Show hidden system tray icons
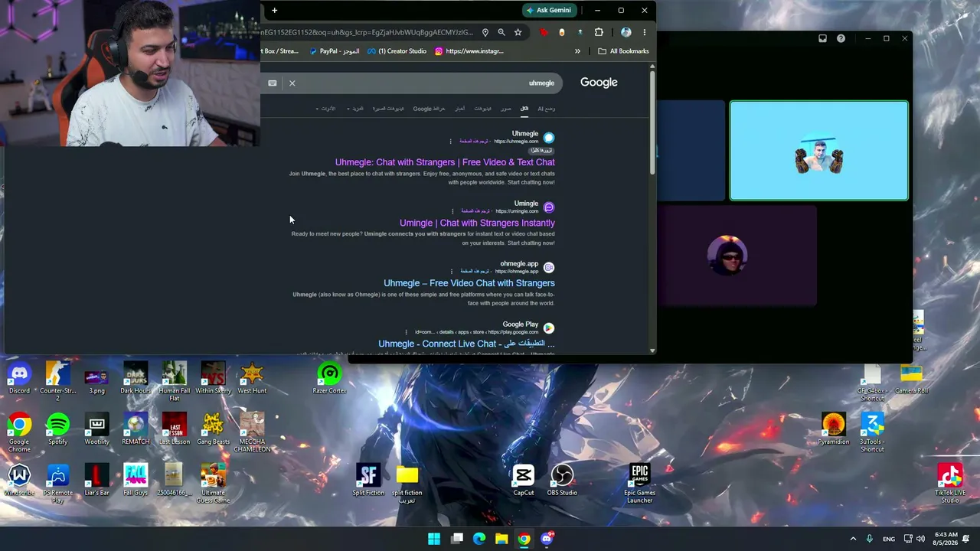The height and width of the screenshot is (551, 980). click(853, 539)
